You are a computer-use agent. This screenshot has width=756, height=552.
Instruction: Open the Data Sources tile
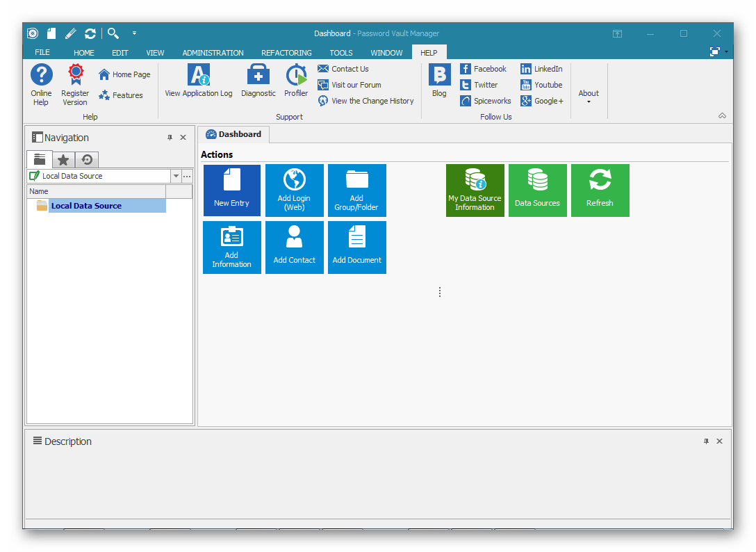[x=538, y=190]
